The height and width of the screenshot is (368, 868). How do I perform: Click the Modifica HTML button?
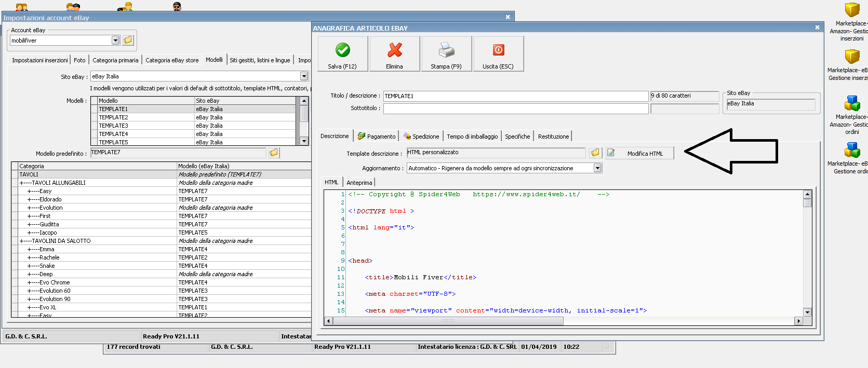640,153
